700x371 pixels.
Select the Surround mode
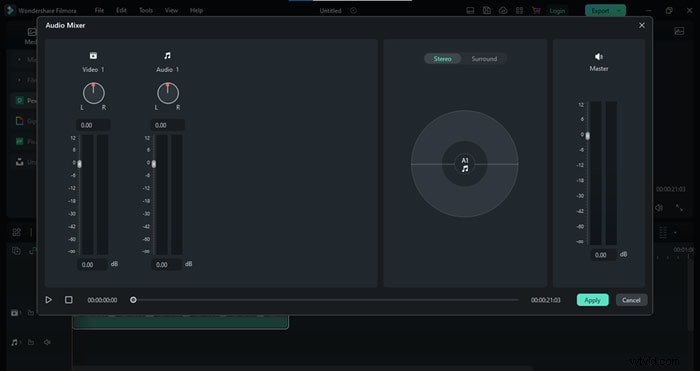[x=484, y=59]
